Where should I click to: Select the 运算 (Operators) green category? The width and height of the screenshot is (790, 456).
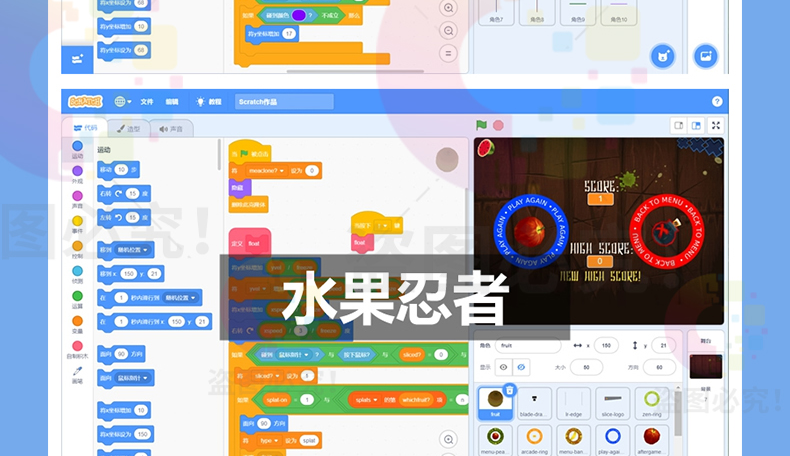point(77,300)
